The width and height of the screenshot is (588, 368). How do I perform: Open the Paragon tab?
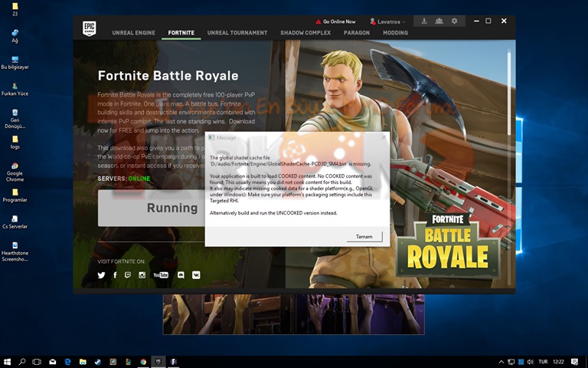click(x=357, y=33)
